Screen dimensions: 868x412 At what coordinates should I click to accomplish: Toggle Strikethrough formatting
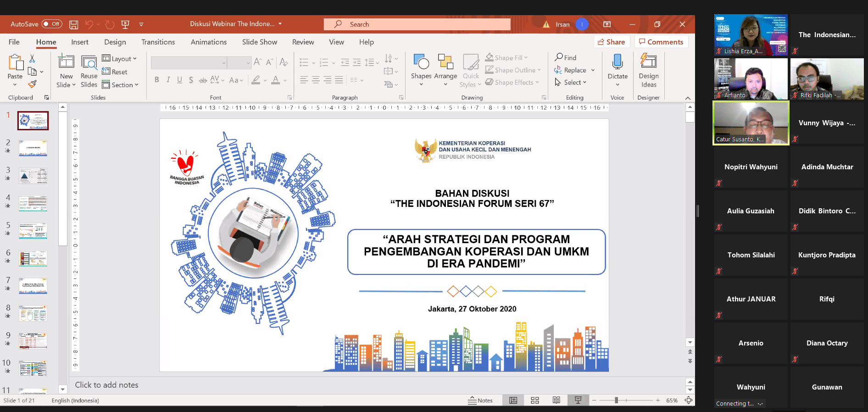pos(203,80)
